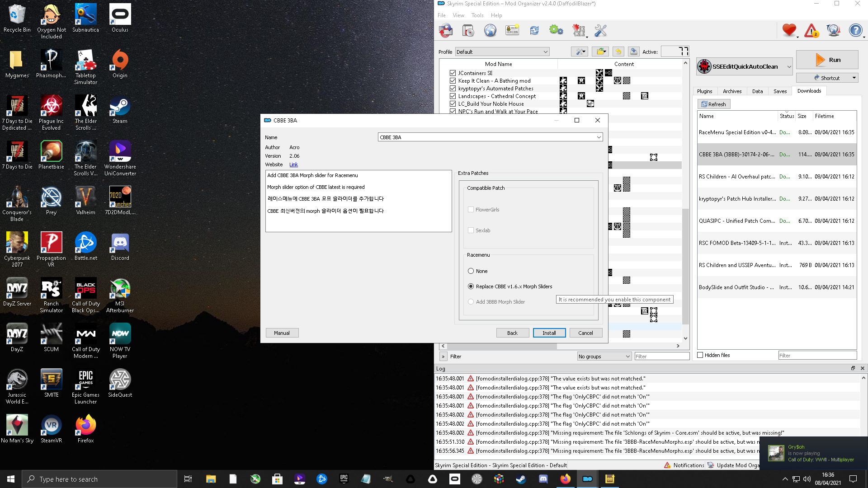Open the Tools puzzle piece icon

point(579,31)
